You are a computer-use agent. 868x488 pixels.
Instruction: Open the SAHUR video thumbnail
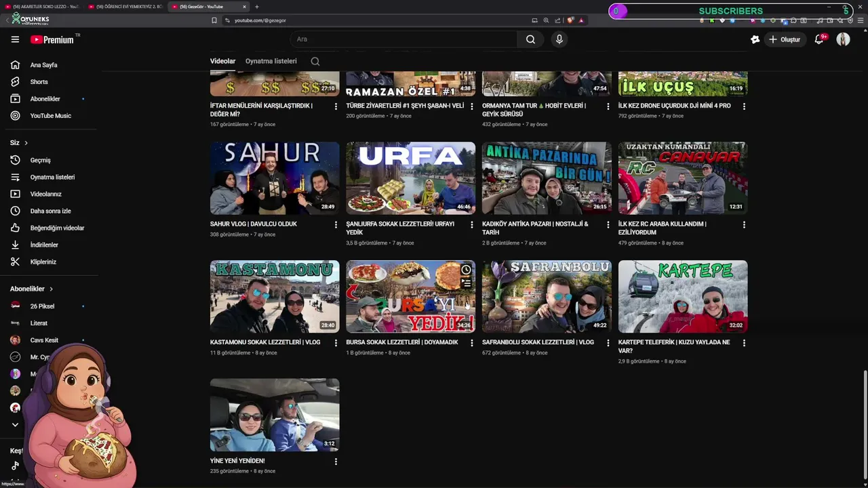(275, 178)
